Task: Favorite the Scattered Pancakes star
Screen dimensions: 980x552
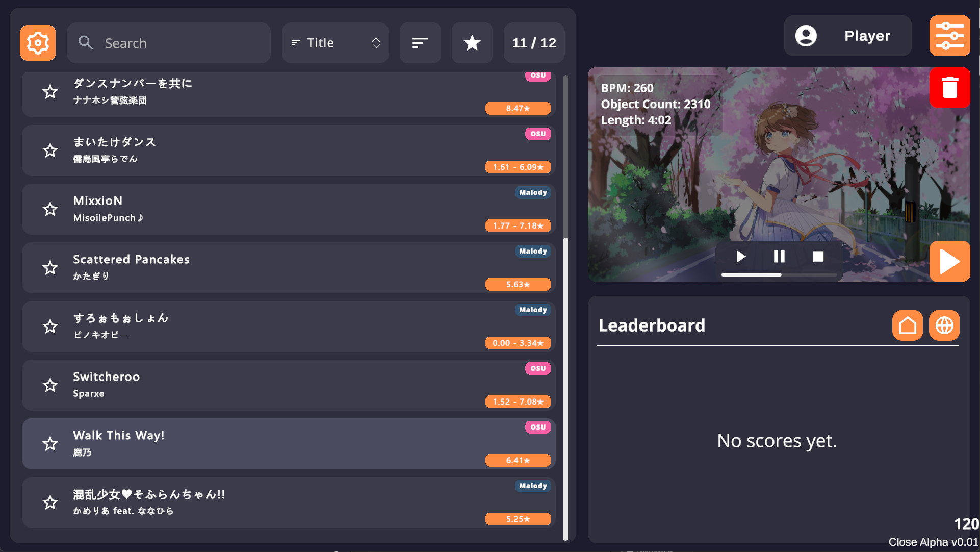Action: [50, 268]
